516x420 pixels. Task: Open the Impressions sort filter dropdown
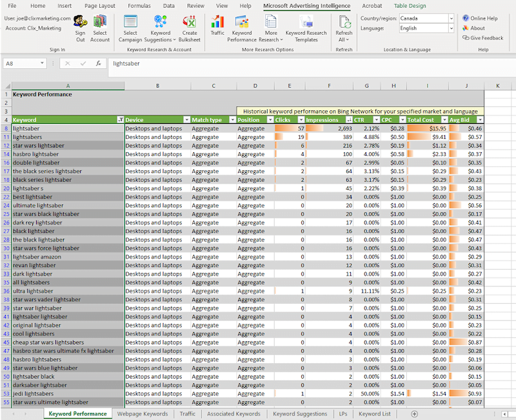349,120
